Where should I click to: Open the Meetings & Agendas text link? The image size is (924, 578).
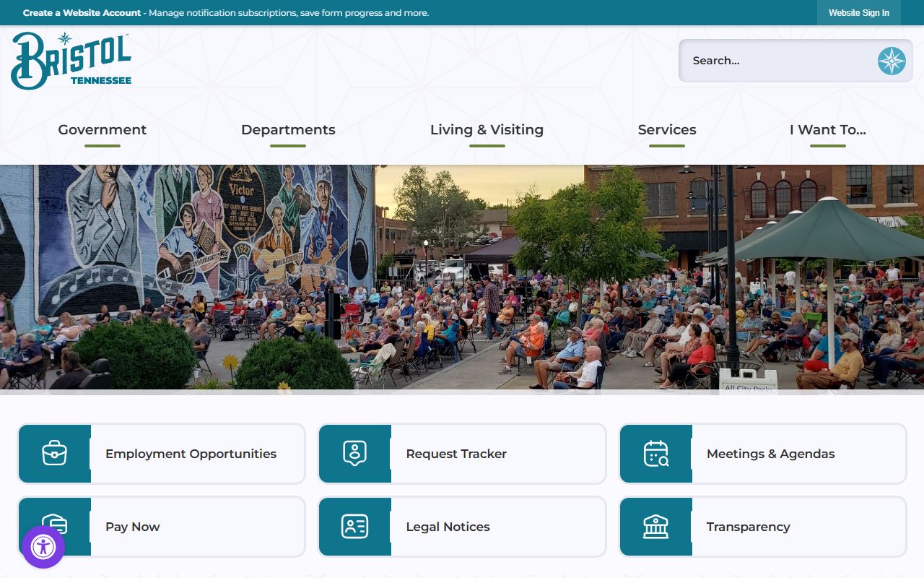point(770,454)
